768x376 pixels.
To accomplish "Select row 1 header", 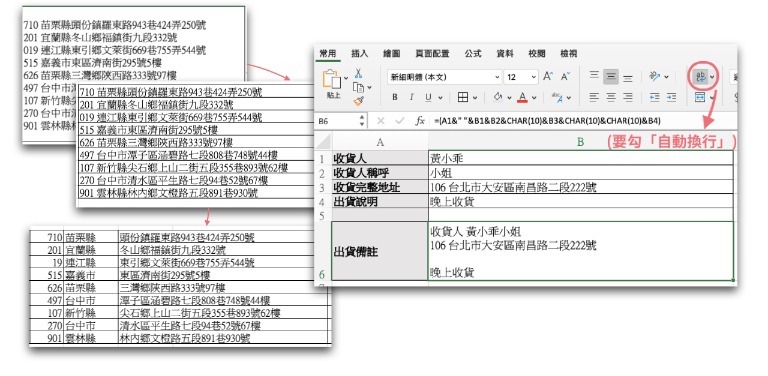I will [322, 159].
